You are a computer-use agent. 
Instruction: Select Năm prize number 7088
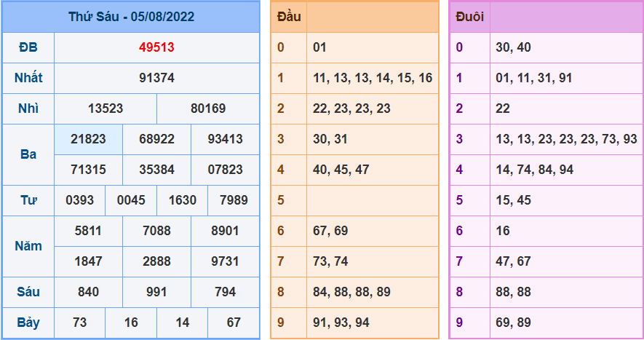point(156,231)
